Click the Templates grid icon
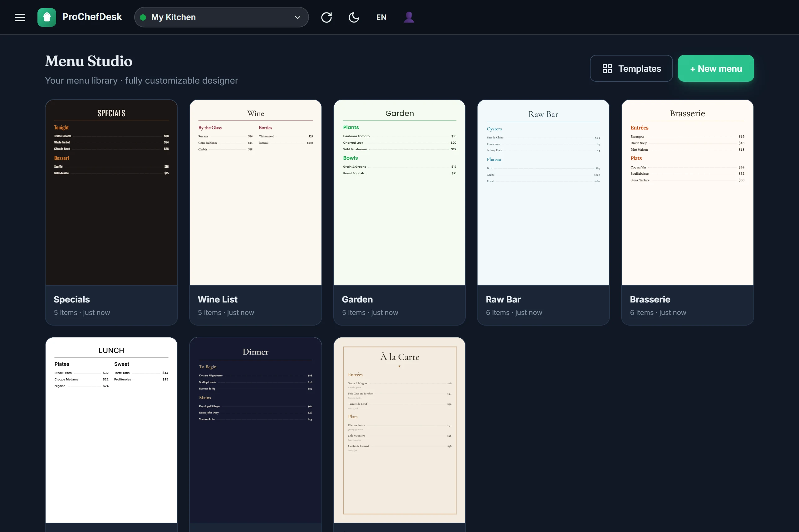799x532 pixels. click(x=607, y=69)
